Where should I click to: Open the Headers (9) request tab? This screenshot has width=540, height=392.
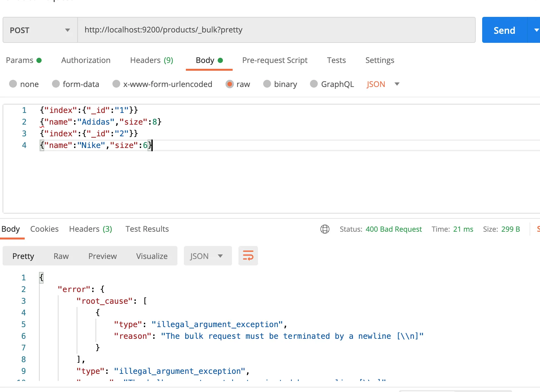pyautogui.click(x=151, y=60)
